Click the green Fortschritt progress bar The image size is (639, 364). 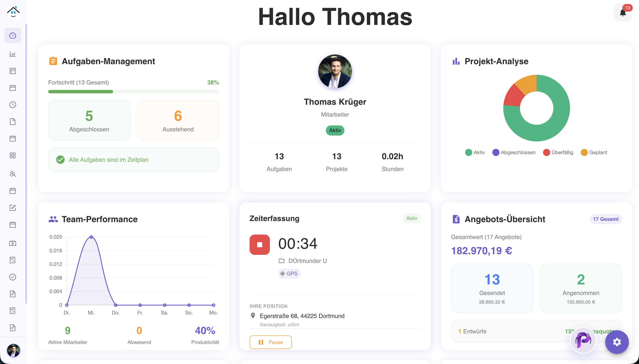(81, 91)
